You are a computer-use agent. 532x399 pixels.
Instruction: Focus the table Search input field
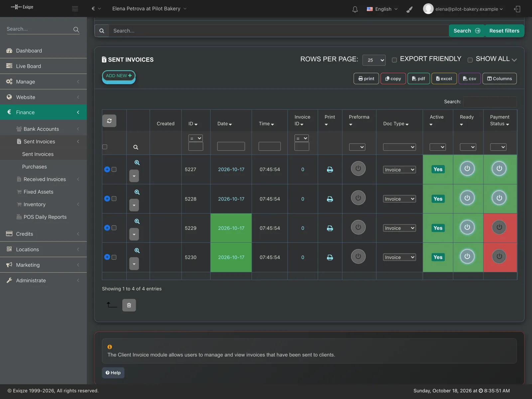(490, 102)
